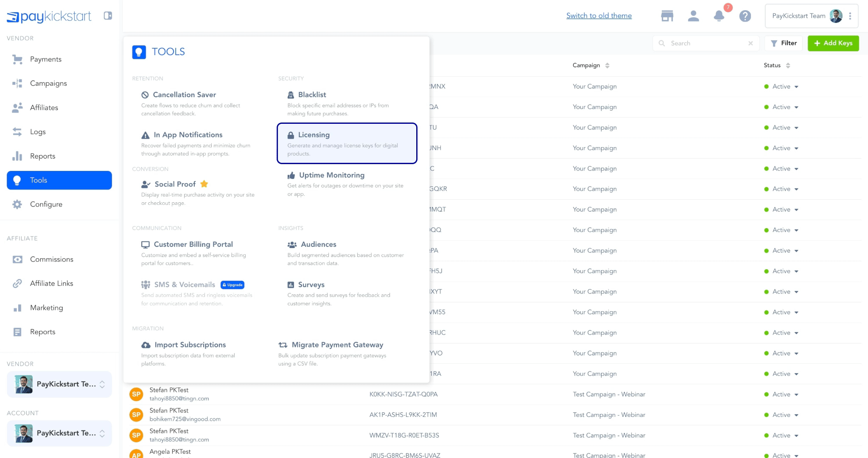Click the Tools lightbulb header icon
The image size is (868, 458).
coord(139,52)
